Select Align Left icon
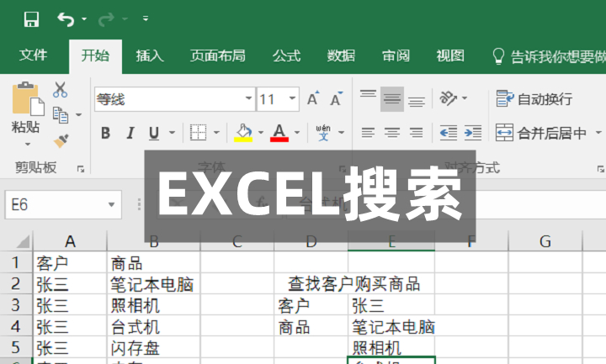 pos(368,133)
